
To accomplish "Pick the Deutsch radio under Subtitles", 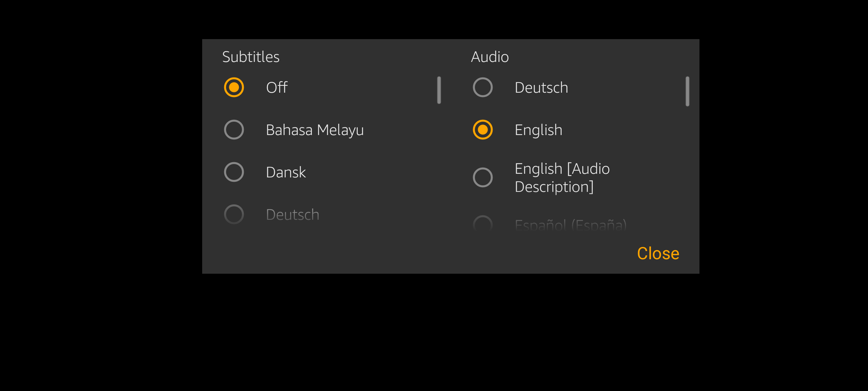I will coord(234,214).
